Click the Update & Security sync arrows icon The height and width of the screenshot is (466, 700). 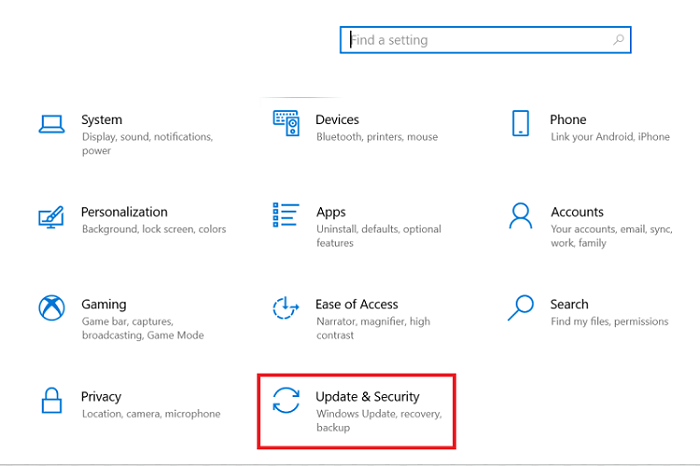click(x=286, y=400)
